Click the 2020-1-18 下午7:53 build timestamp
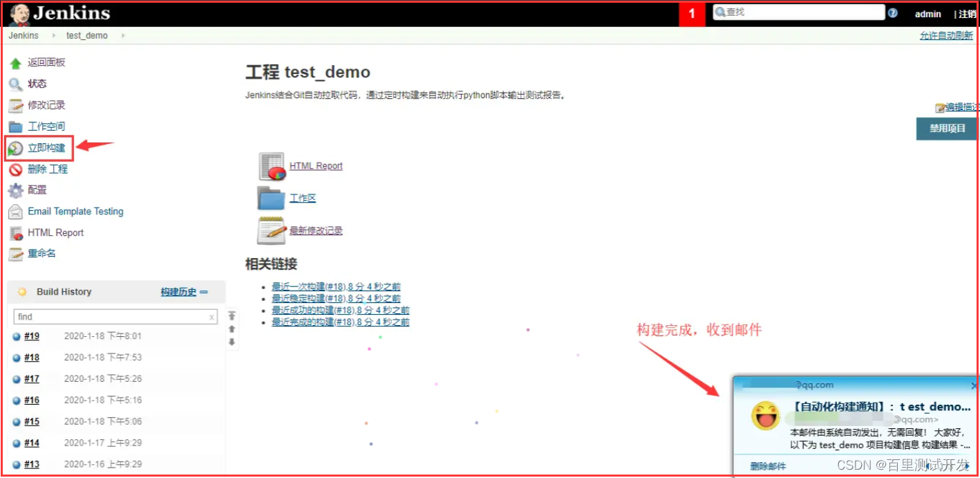The height and width of the screenshot is (478, 980). (103, 358)
